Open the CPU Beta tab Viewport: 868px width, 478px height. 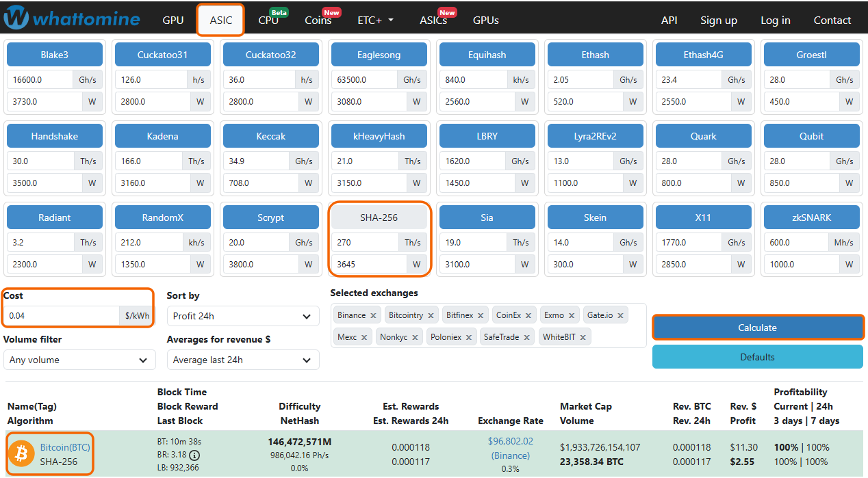[x=268, y=21]
